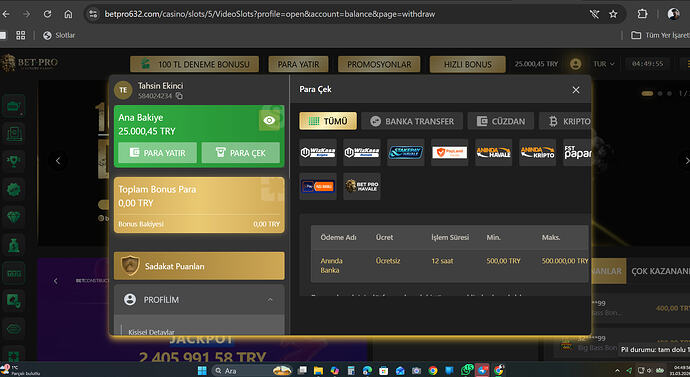Viewport: 690px width, 377px height.
Task: Switch to ÇOK KAZANANLAR tab
Action: coord(660,271)
